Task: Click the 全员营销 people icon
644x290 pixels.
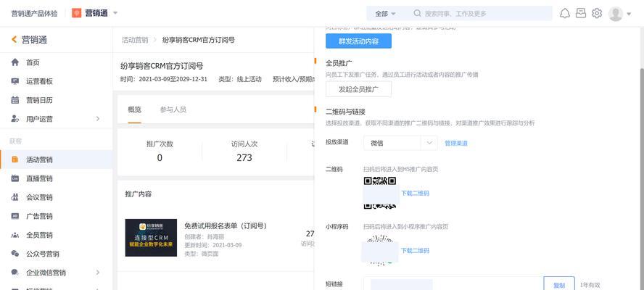Action: point(15,235)
